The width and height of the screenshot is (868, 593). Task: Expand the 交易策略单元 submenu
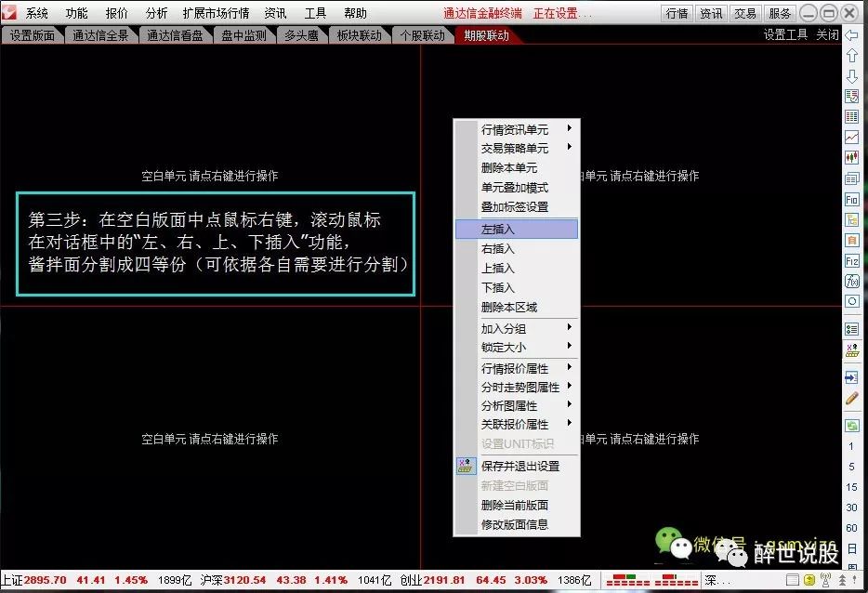[517, 148]
